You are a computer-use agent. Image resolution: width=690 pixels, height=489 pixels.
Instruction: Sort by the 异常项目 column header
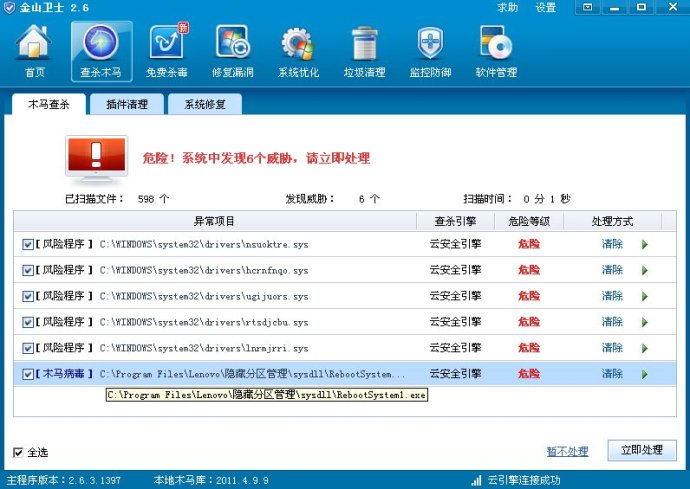coord(215,221)
